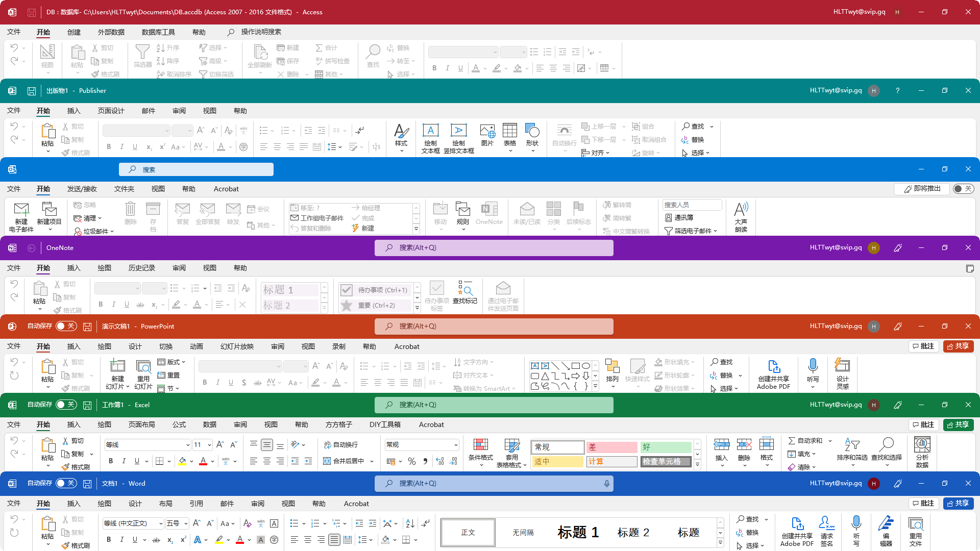Select Excel's Bad cell style swatch
Image resolution: width=980 pixels, height=551 pixels.
click(611, 447)
